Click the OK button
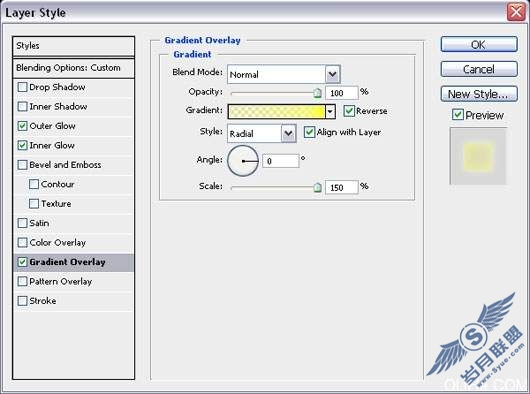Image resolution: width=530 pixels, height=394 pixels. [x=479, y=45]
